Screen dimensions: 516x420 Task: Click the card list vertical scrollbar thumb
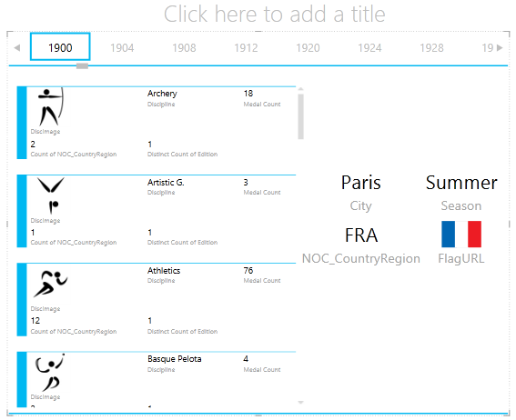tap(301, 116)
